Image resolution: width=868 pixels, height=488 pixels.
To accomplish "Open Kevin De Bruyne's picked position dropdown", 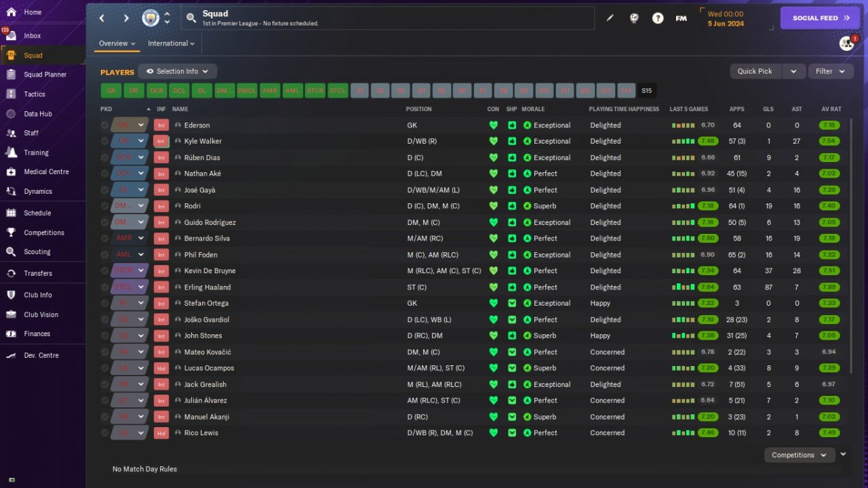I will pos(130,271).
